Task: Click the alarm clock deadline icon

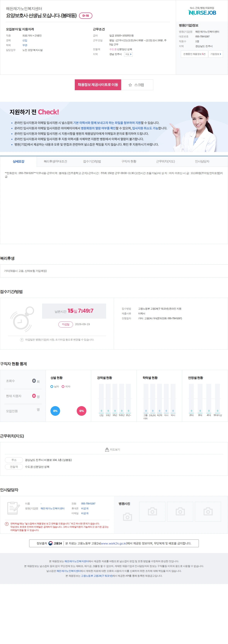Action: pos(22,319)
